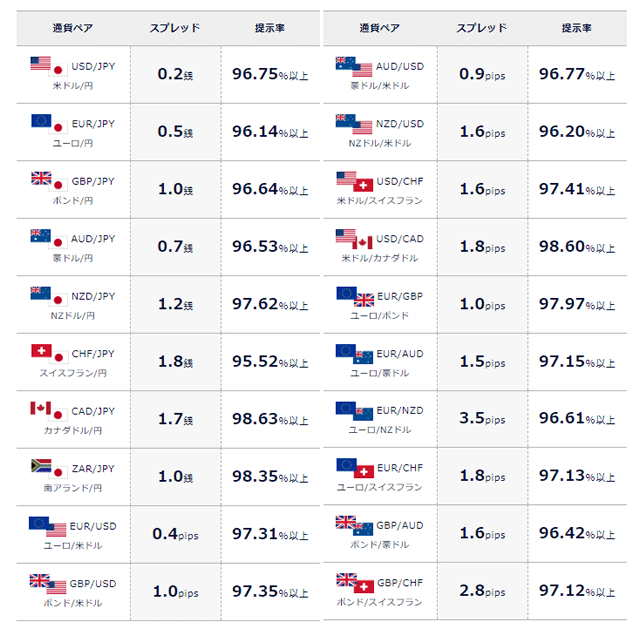Click the USD/JPY 0.2銭 spread value

pos(175,74)
